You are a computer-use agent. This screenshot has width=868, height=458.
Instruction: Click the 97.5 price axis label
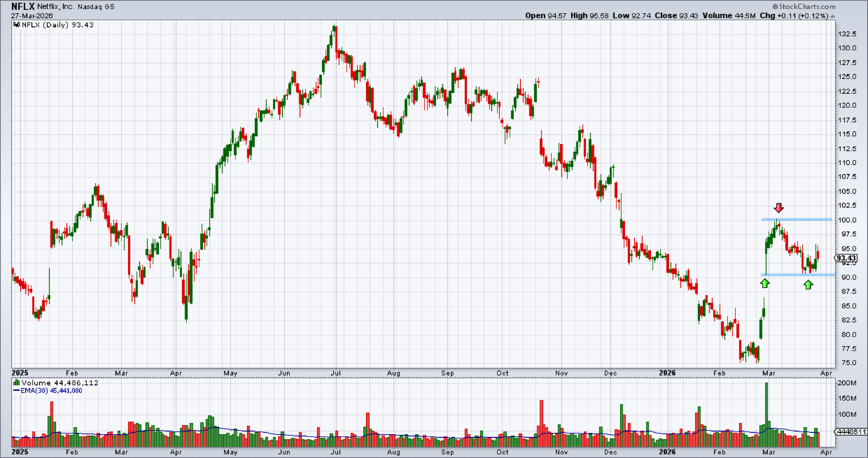pos(848,234)
